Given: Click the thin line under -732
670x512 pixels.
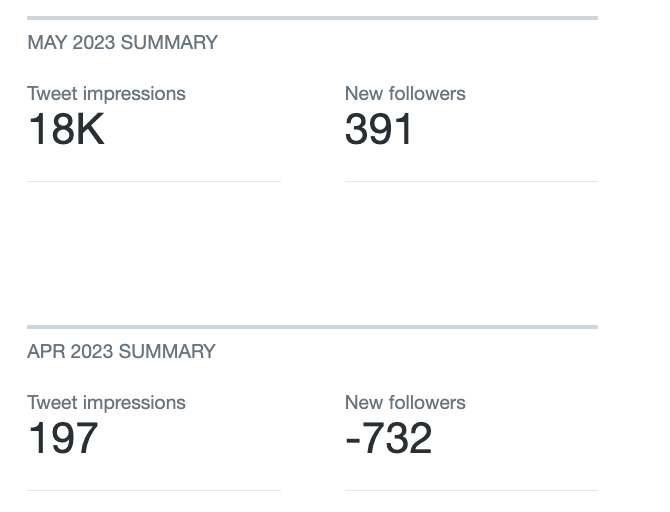Looking at the screenshot, I should [471, 490].
